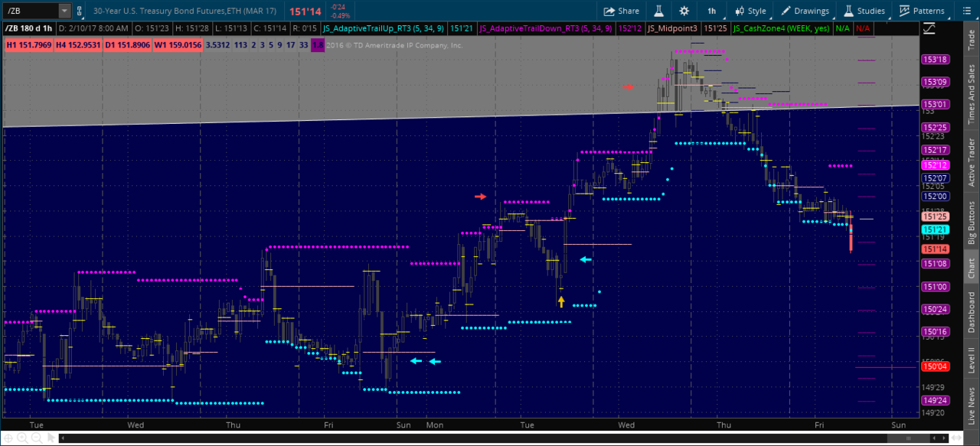The image size is (980, 446).
Task: Click the price-axis scale icon at top right
Action: click(929, 28)
